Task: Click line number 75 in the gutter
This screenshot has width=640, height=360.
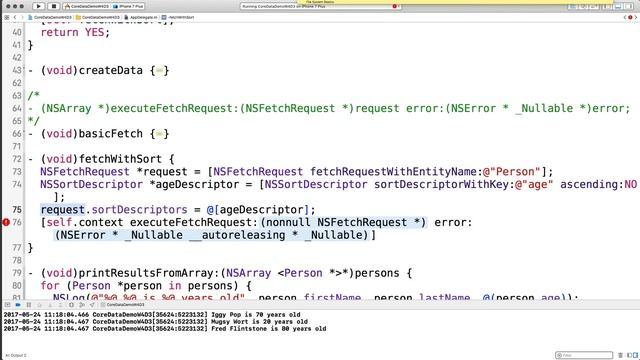Action: pyautogui.click(x=17, y=210)
